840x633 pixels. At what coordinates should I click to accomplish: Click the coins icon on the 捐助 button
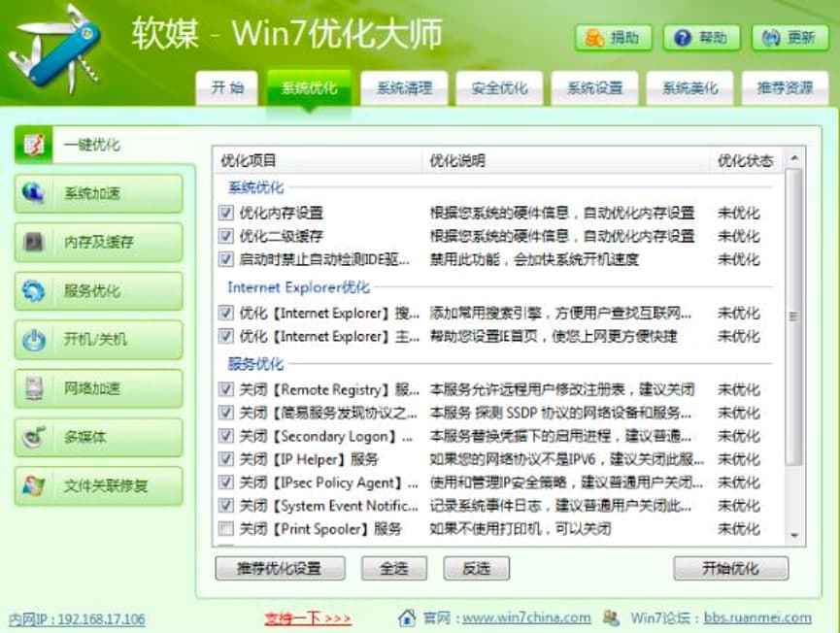[x=594, y=38]
